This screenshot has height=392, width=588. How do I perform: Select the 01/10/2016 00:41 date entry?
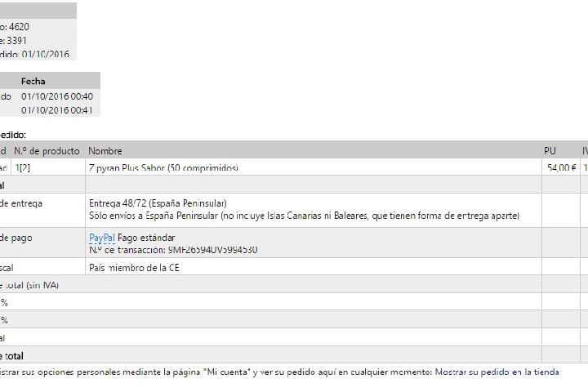pyautogui.click(x=57, y=110)
